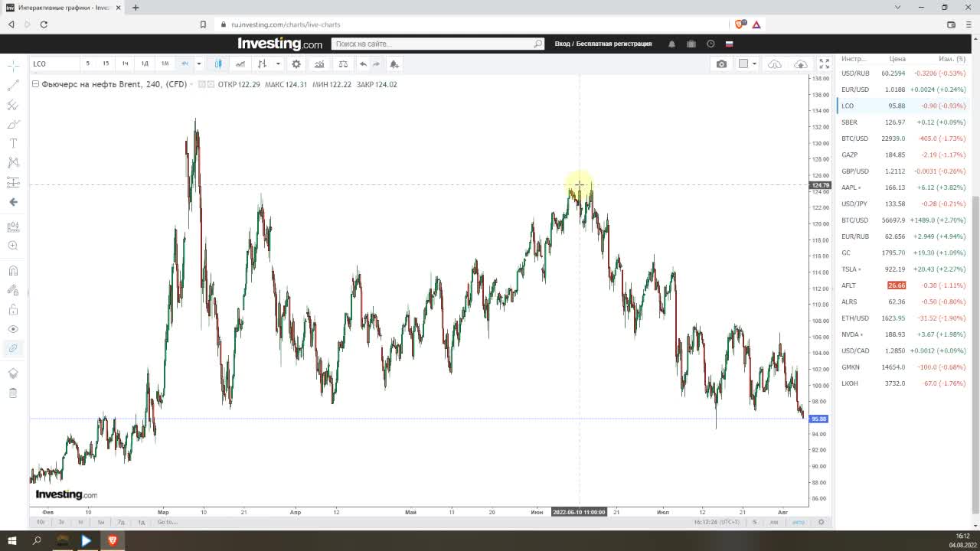Toggle the авто auto scale
980x551 pixels.
[799, 522]
